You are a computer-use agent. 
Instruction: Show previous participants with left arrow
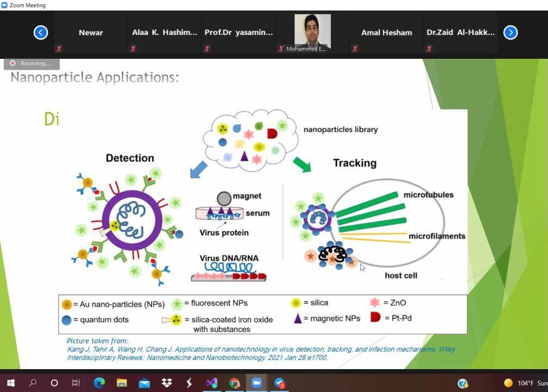[x=40, y=33]
